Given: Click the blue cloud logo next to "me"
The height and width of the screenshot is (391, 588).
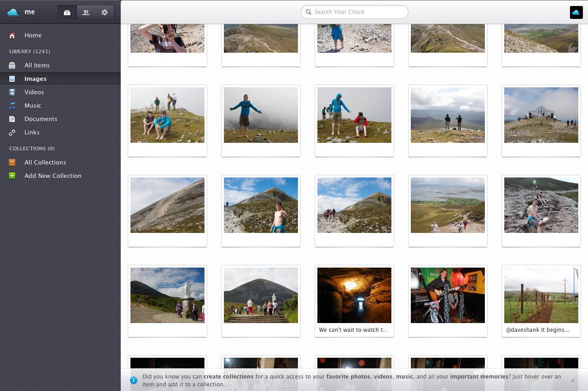Looking at the screenshot, I should coord(12,12).
